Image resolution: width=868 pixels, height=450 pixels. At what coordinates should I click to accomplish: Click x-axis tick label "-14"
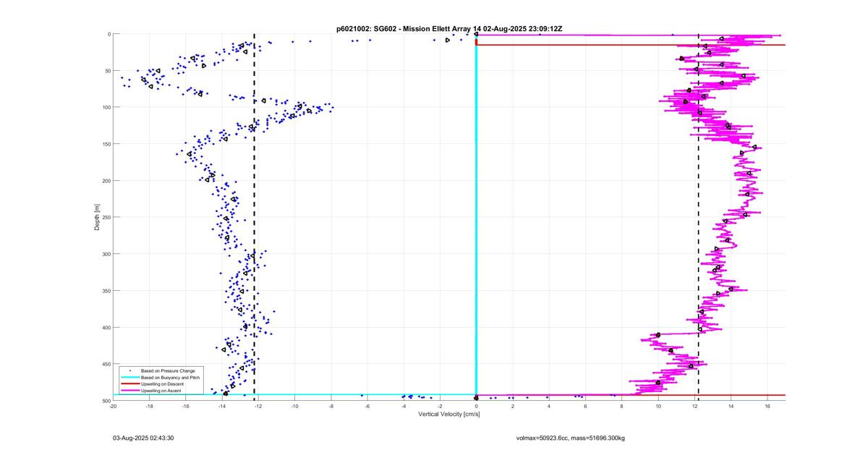click(x=222, y=406)
